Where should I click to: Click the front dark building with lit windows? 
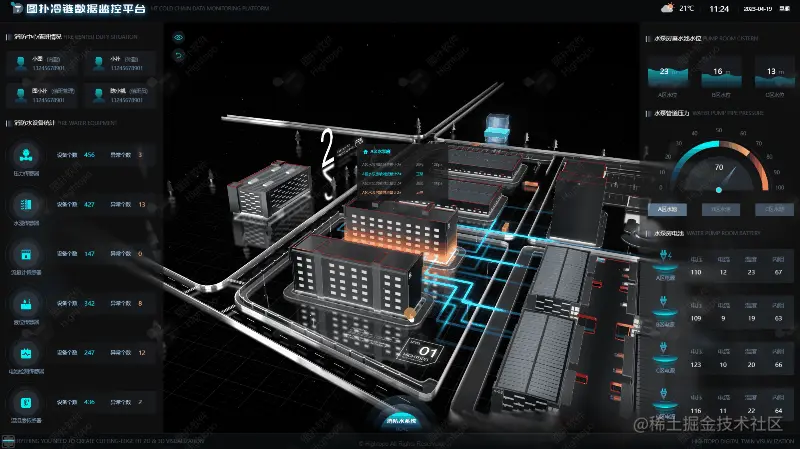[356, 276]
